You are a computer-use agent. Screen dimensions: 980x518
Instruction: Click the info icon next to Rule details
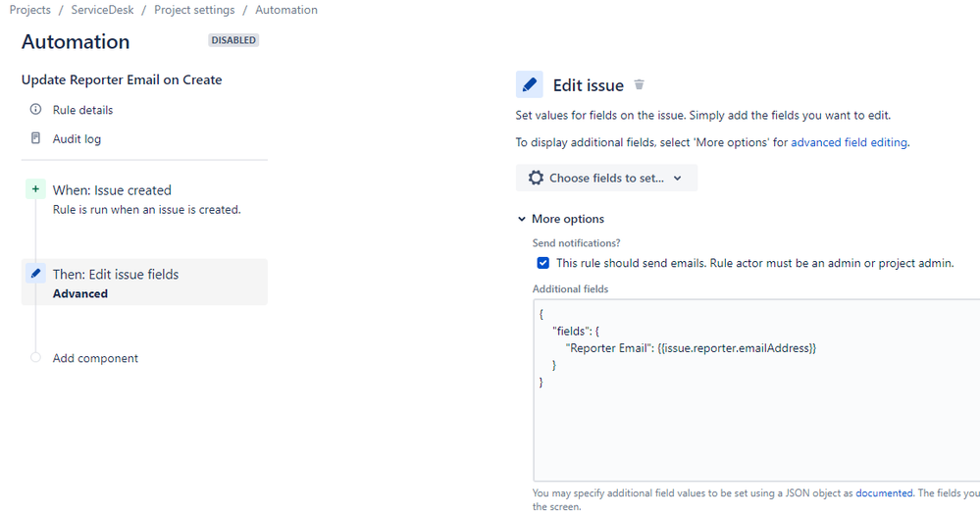point(35,109)
